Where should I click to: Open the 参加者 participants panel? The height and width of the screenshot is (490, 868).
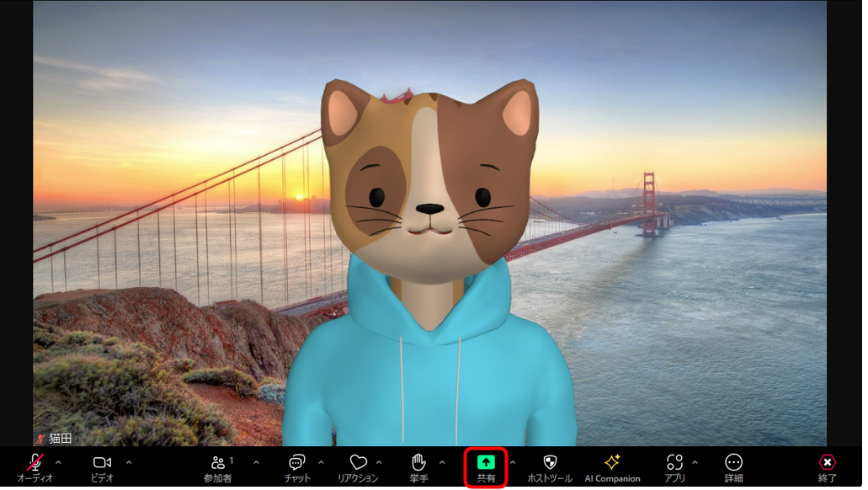218,467
